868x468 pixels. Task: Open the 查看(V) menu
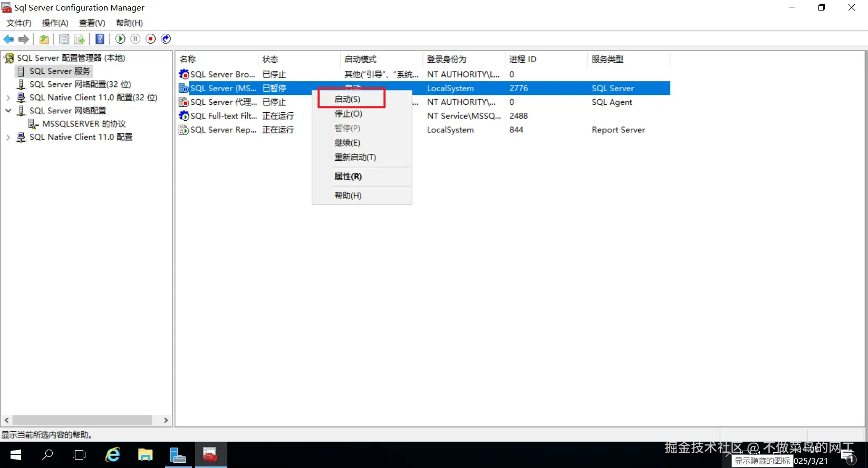coord(92,23)
